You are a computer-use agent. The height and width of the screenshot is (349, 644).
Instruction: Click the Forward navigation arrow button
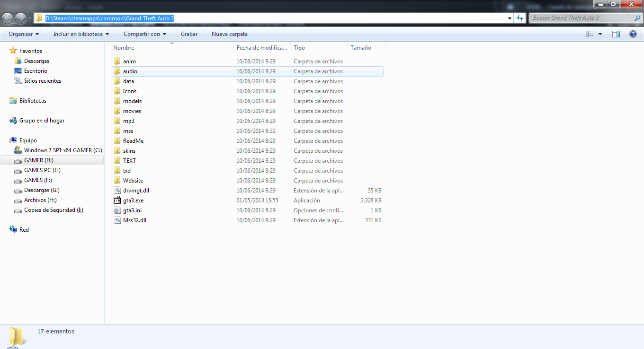click(21, 18)
